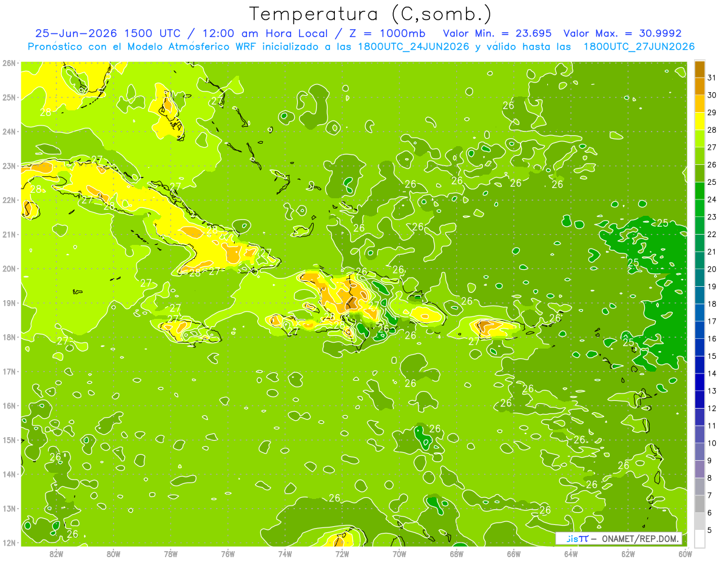Click the "64W" longitude axis label
The width and height of the screenshot is (728, 562).
[571, 554]
